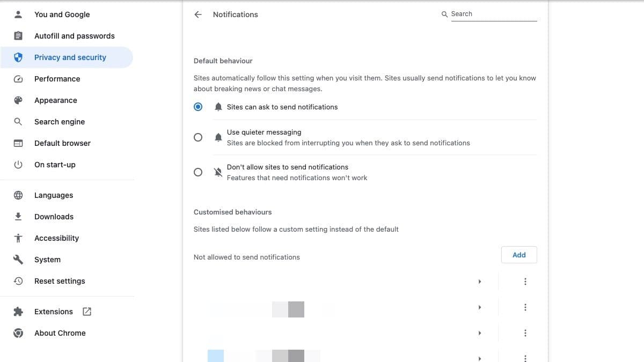Click the Reset settings clock icon
Viewport: 644px width, 362px height.
18,281
